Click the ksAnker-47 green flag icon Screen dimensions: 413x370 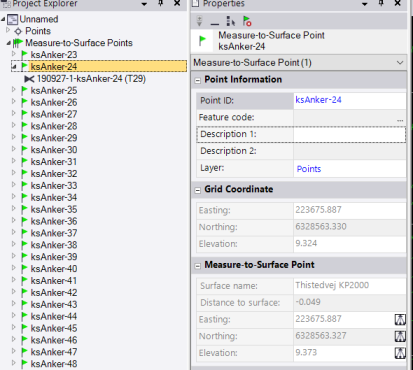(24, 352)
